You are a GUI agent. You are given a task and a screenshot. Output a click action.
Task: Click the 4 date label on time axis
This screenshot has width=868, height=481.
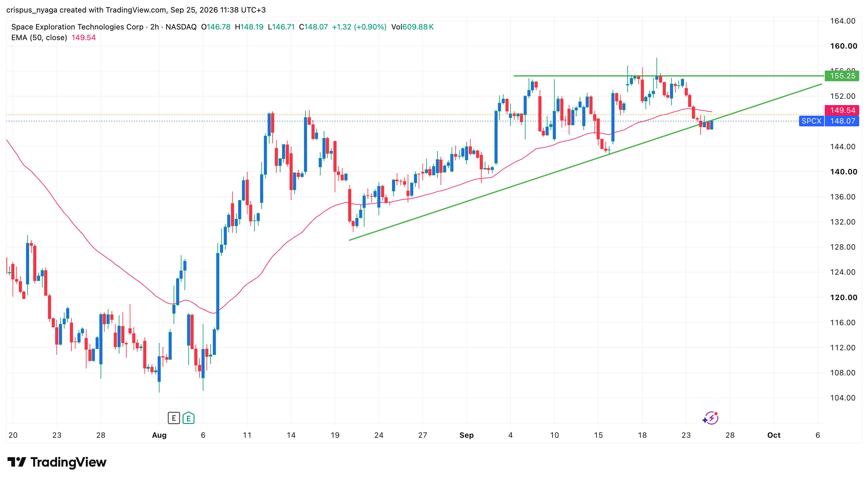(510, 435)
